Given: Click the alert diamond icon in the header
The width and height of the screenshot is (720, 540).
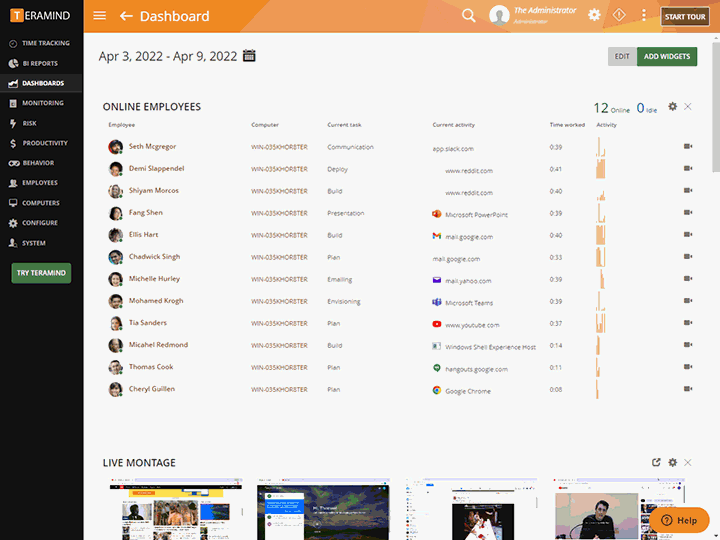Looking at the screenshot, I should 619,15.
